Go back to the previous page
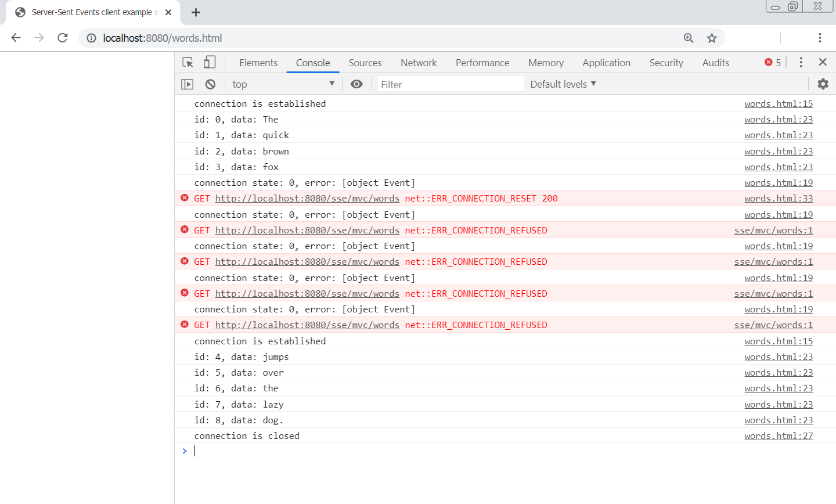 [x=16, y=38]
